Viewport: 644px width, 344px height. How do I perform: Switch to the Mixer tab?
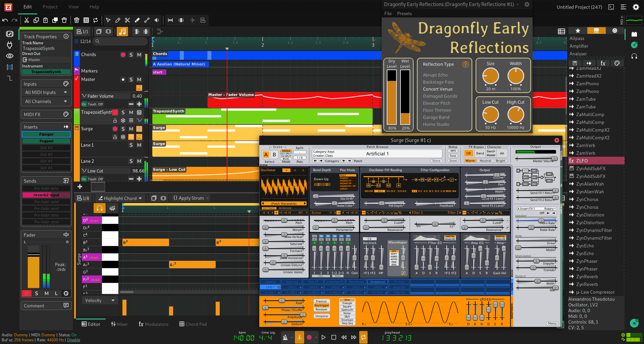click(119, 324)
